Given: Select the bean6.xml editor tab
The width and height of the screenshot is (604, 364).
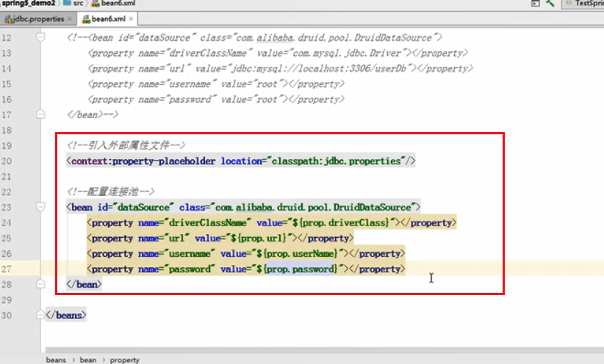Looking at the screenshot, I should 107,19.
